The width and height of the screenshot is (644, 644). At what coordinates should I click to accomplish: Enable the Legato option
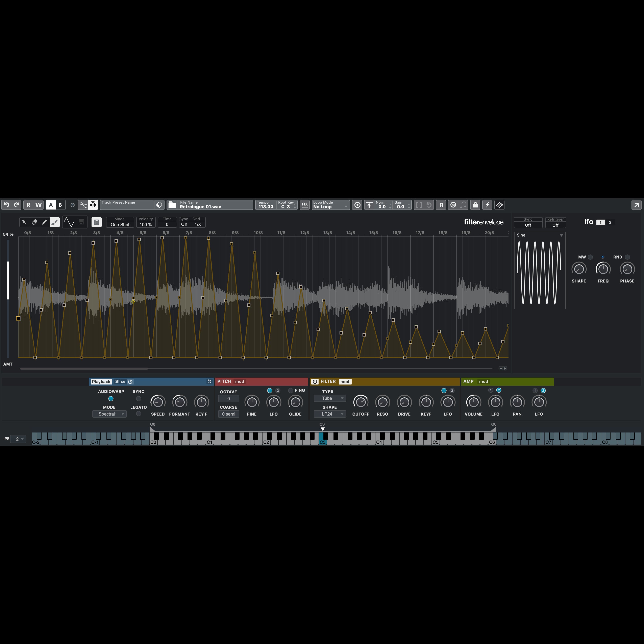tap(139, 414)
